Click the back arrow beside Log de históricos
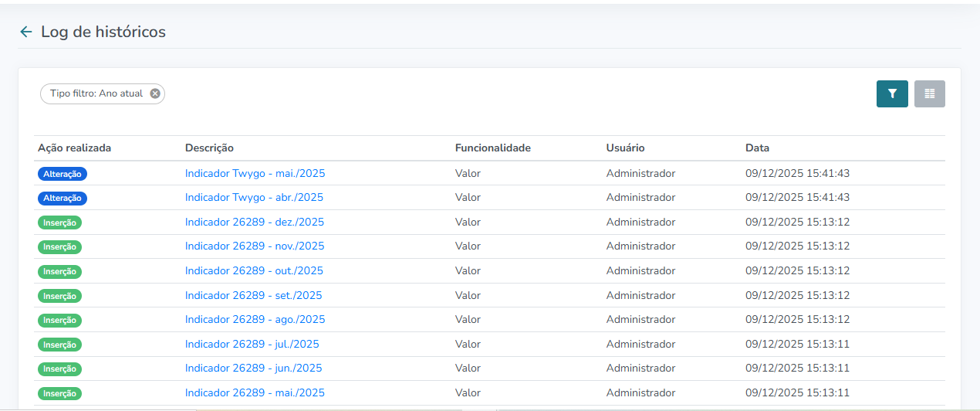The height and width of the screenshot is (411, 980). [26, 32]
